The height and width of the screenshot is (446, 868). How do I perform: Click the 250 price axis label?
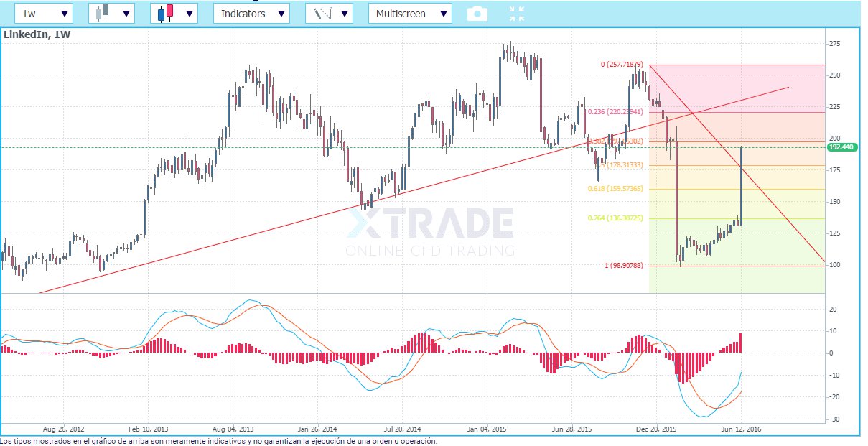(x=835, y=75)
